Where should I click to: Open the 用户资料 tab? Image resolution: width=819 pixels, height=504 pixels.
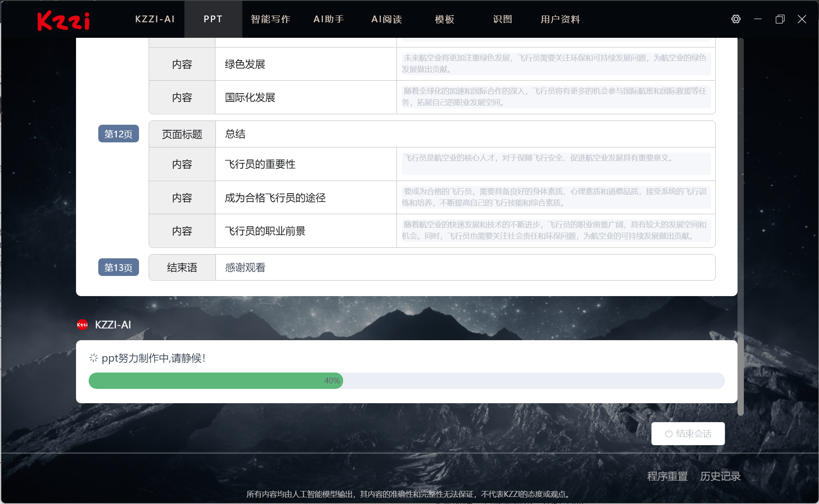point(561,19)
